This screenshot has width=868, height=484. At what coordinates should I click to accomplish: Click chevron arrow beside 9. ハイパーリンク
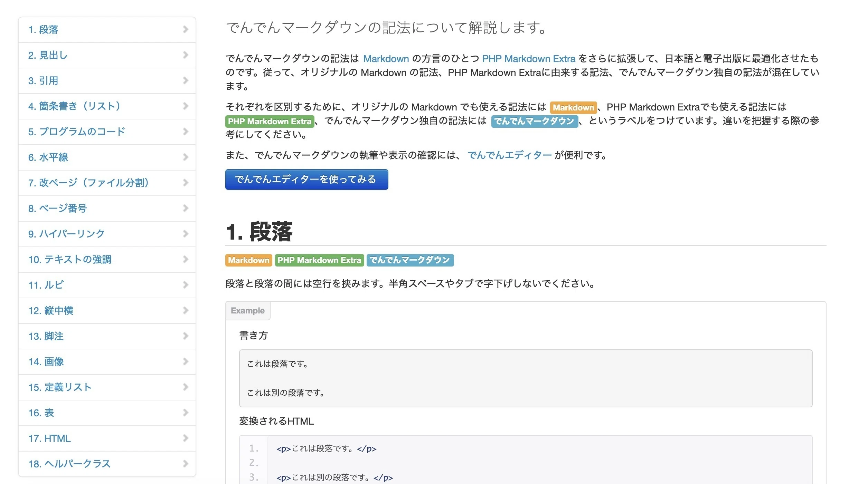(x=186, y=234)
